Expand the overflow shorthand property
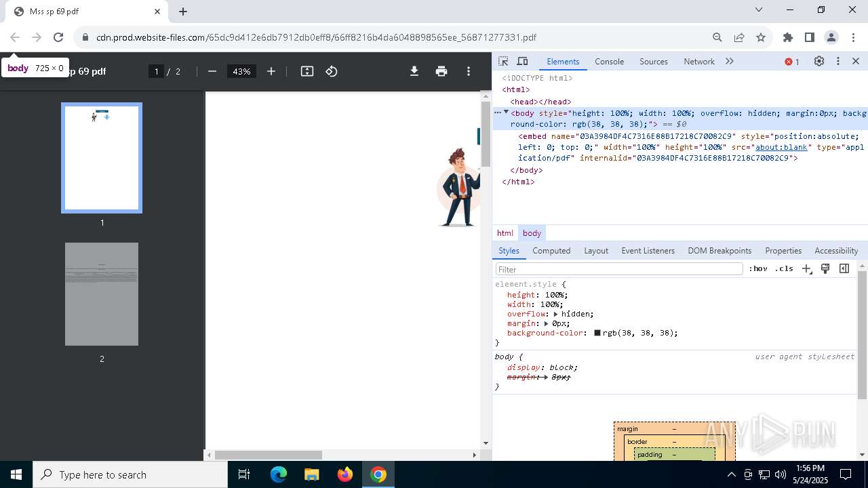868x488 pixels. point(556,314)
